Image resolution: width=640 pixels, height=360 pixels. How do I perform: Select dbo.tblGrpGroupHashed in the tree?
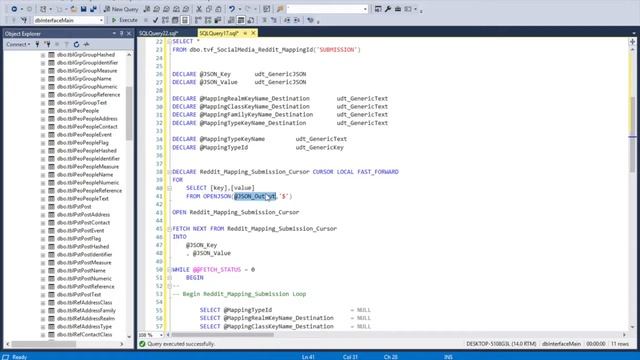point(86,55)
